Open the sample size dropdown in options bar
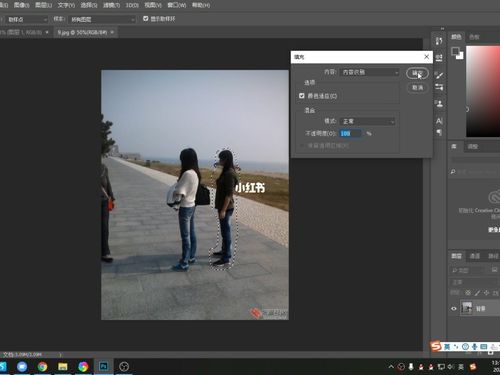Viewport: 500px width, 375px height. tap(26, 20)
